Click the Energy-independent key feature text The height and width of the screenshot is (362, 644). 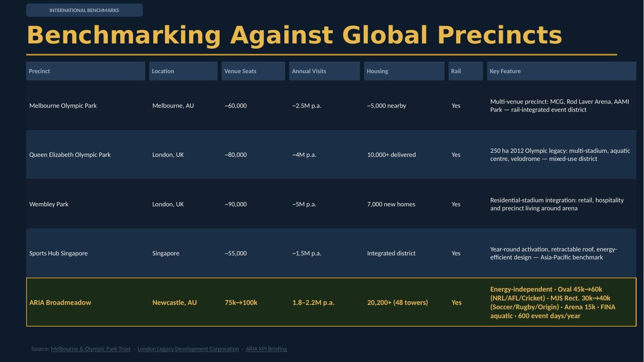point(553,303)
